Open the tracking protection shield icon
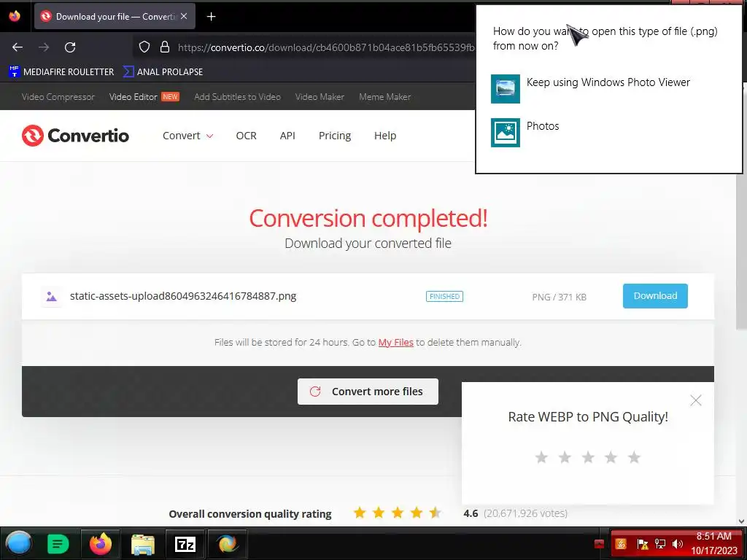The height and width of the screenshot is (560, 747). pyautogui.click(x=144, y=47)
